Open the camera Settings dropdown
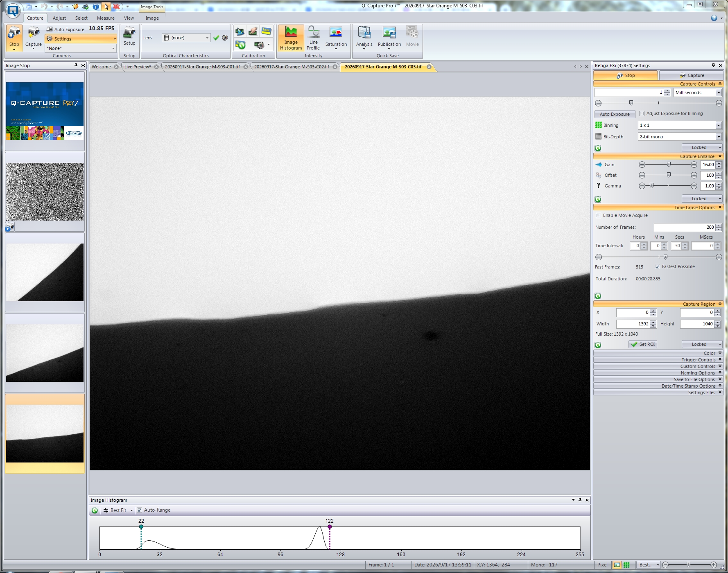The height and width of the screenshot is (573, 728). (81, 39)
